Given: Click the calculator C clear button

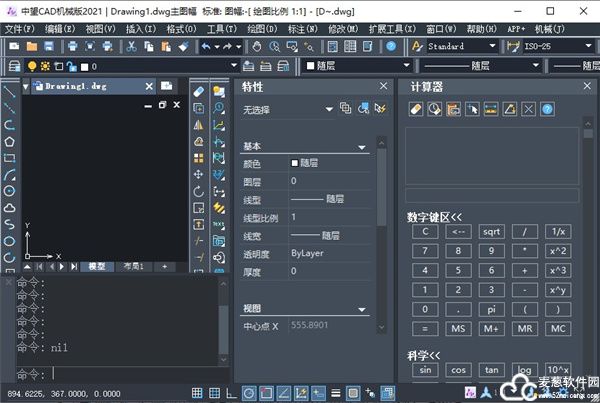Looking at the screenshot, I should (425, 232).
